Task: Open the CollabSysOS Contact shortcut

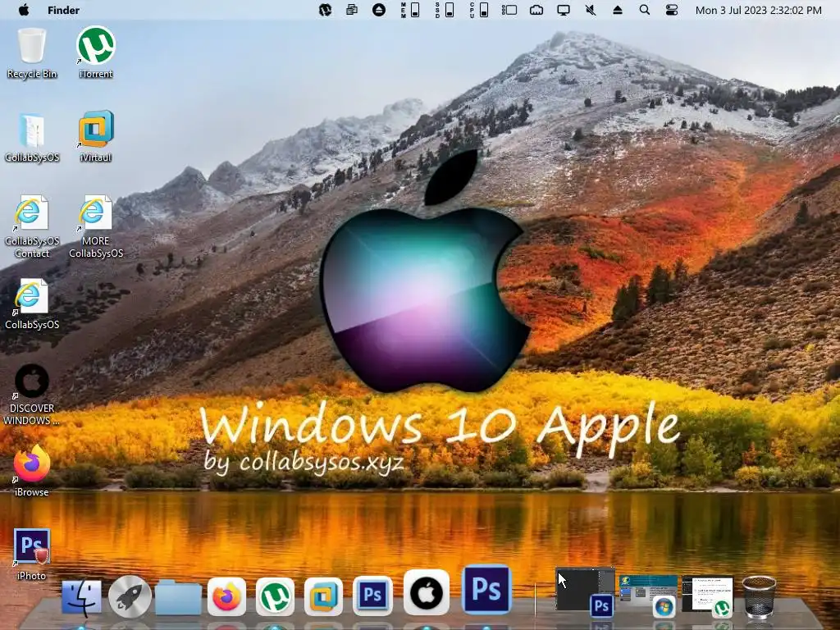Action: (32, 226)
